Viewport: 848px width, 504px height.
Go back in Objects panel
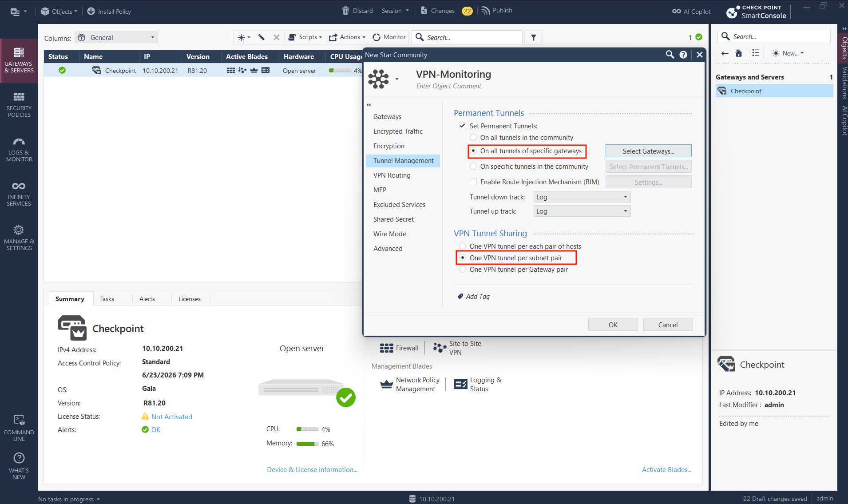[x=725, y=53]
